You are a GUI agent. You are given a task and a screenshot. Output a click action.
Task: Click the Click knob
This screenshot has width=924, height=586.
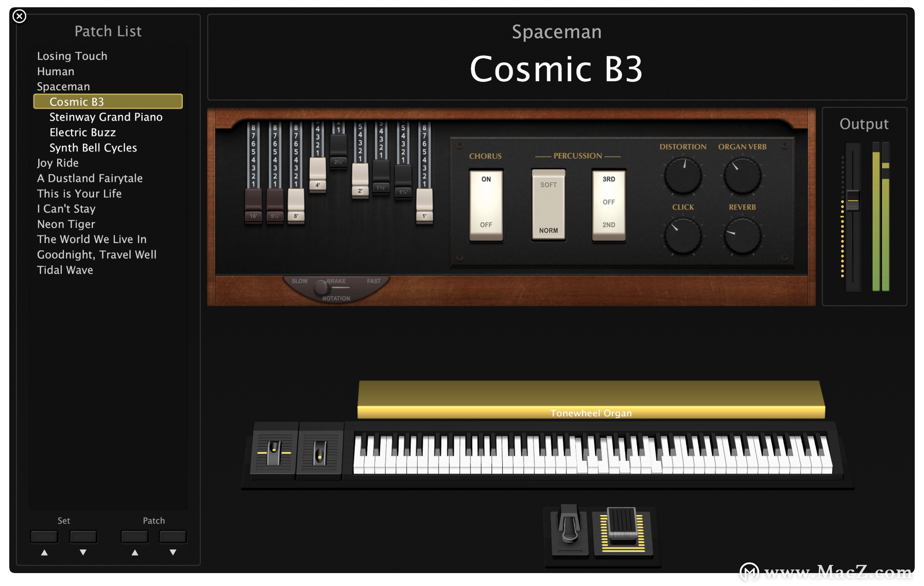coord(683,236)
